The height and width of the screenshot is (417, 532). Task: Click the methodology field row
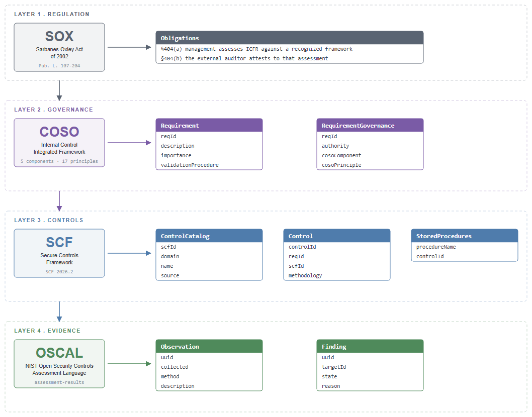(336, 276)
